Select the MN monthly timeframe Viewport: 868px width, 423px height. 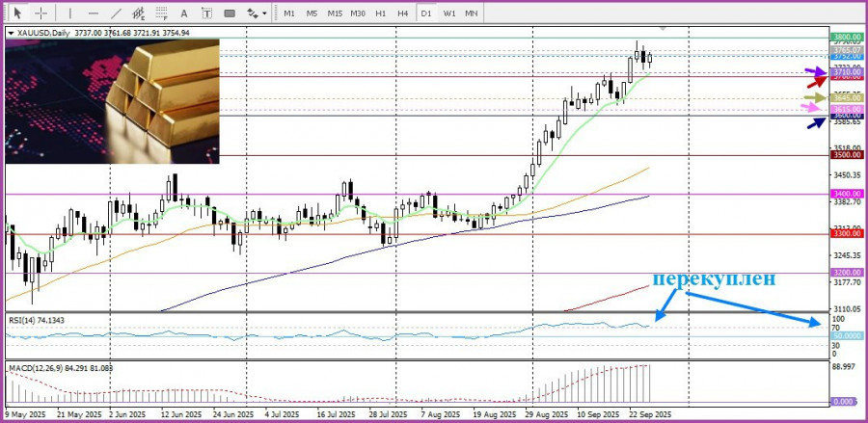472,13
